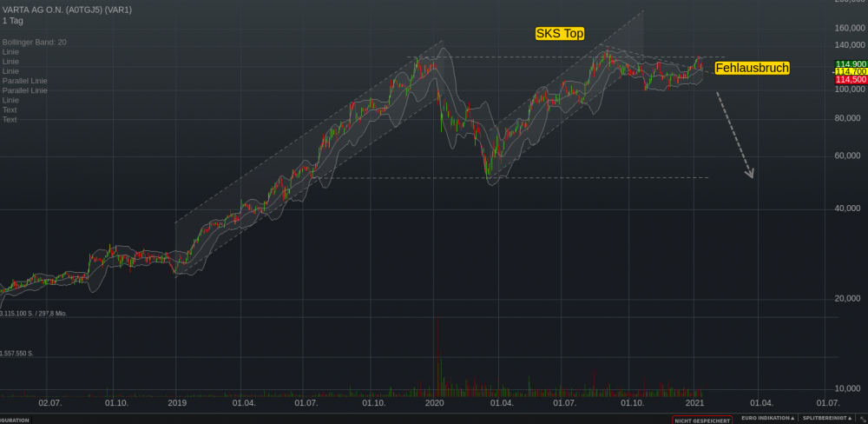
Task: Open the EURO INDIKATION dropdown
Action: [768, 418]
